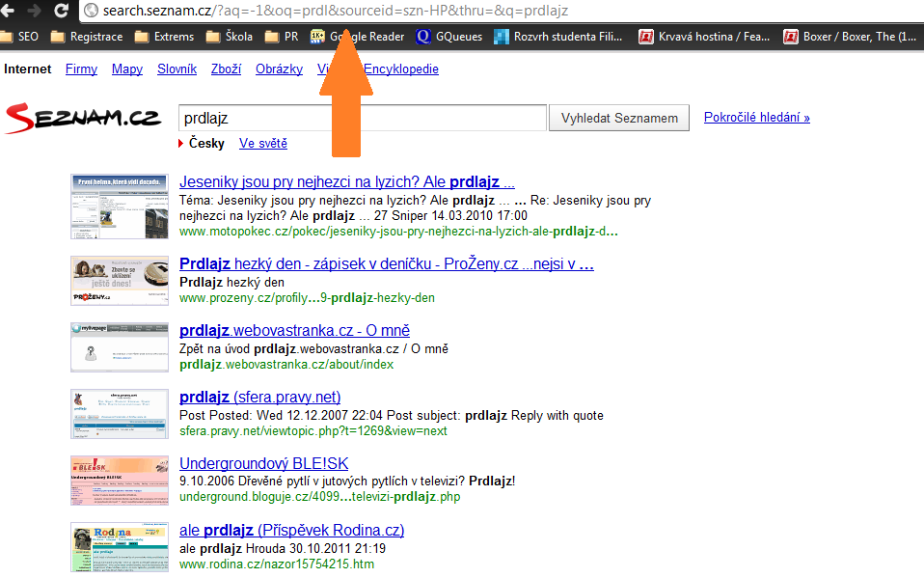Click snippet 'Téma: Jeseniky jsou pry nejhezci'
924x578 pixels.
[x=416, y=208]
